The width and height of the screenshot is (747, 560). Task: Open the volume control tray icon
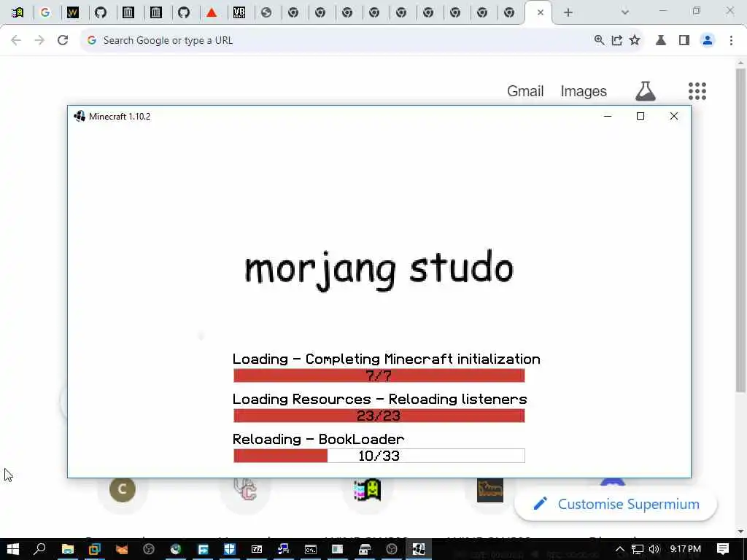654,549
